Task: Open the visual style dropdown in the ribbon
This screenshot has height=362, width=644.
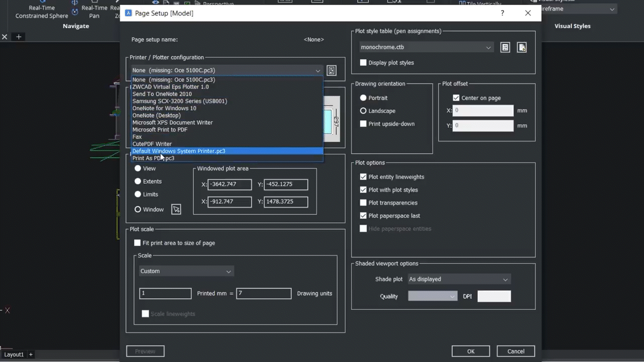Action: coord(579,9)
